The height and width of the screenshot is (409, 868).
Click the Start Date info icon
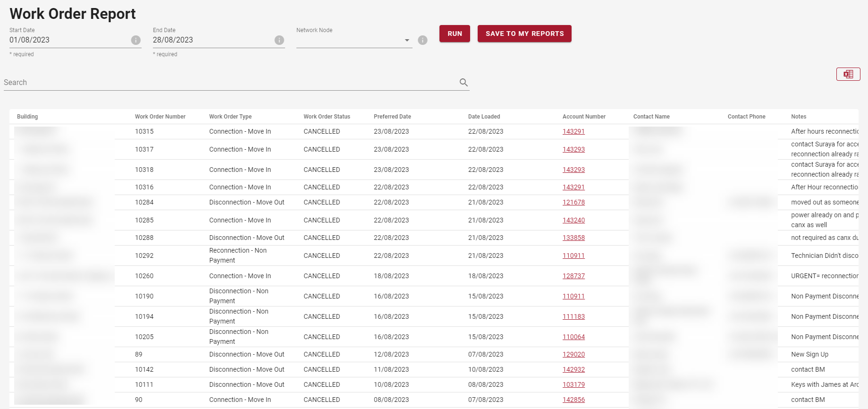(x=135, y=40)
